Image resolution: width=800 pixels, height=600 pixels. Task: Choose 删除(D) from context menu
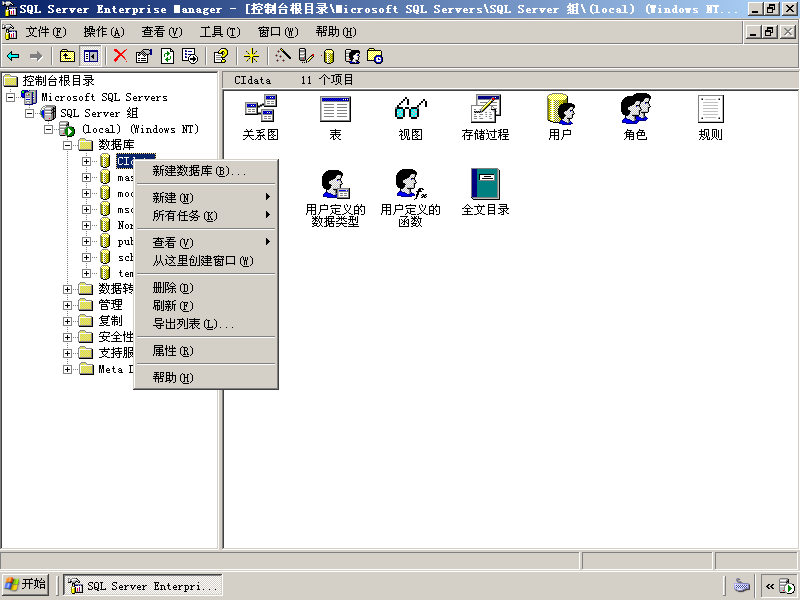pyautogui.click(x=206, y=288)
